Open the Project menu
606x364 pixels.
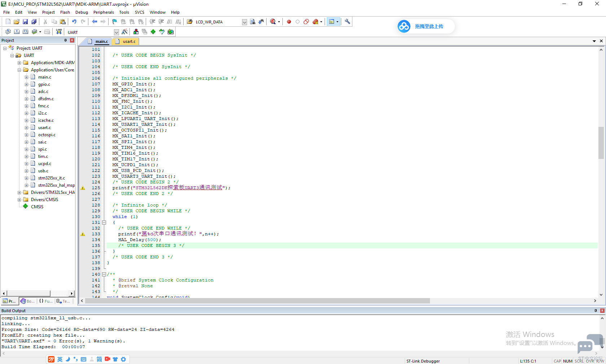(48, 12)
